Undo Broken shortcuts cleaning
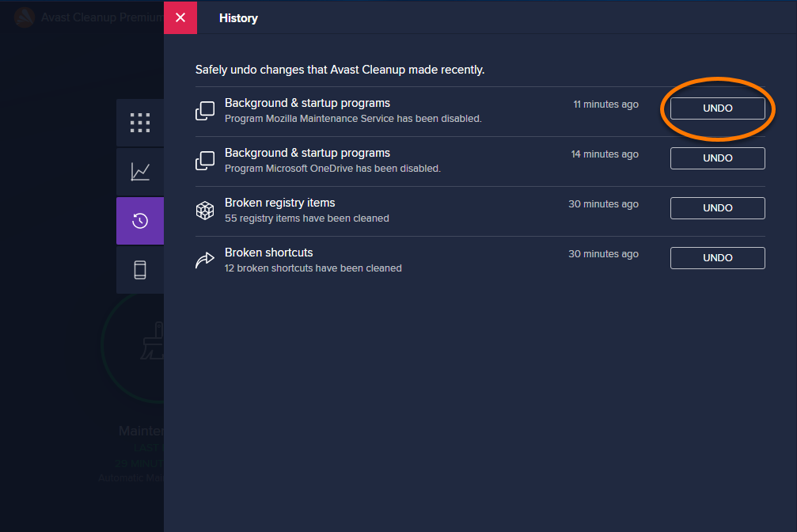Screen dimensions: 797x532 (x=717, y=258)
